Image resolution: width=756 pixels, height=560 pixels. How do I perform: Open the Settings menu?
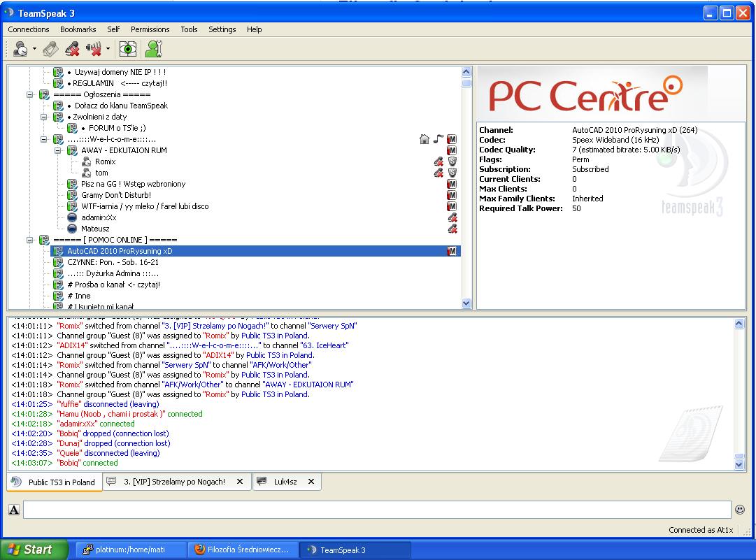[222, 29]
